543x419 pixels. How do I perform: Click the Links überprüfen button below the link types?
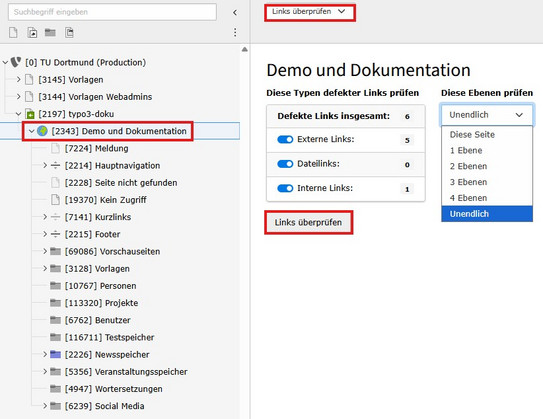[x=309, y=222]
